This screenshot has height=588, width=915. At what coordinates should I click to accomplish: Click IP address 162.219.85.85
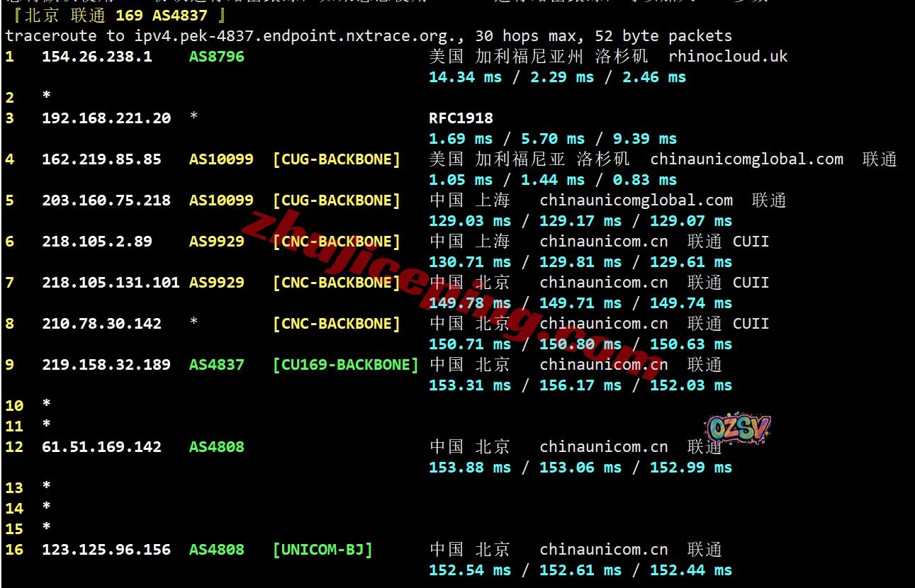pos(101,159)
